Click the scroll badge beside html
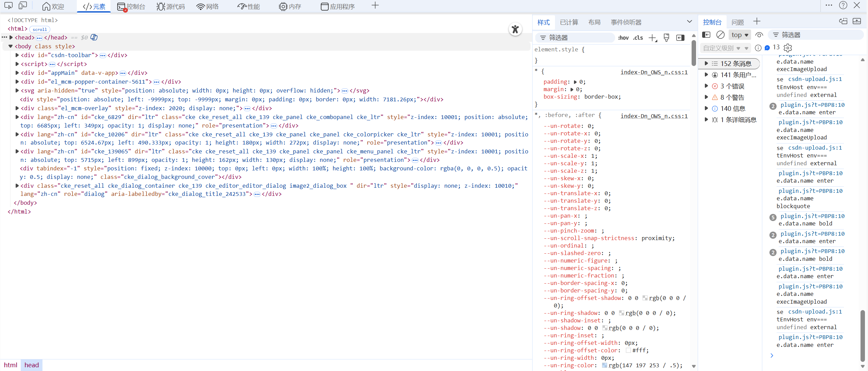This screenshot has width=868, height=371. pyautogui.click(x=40, y=30)
